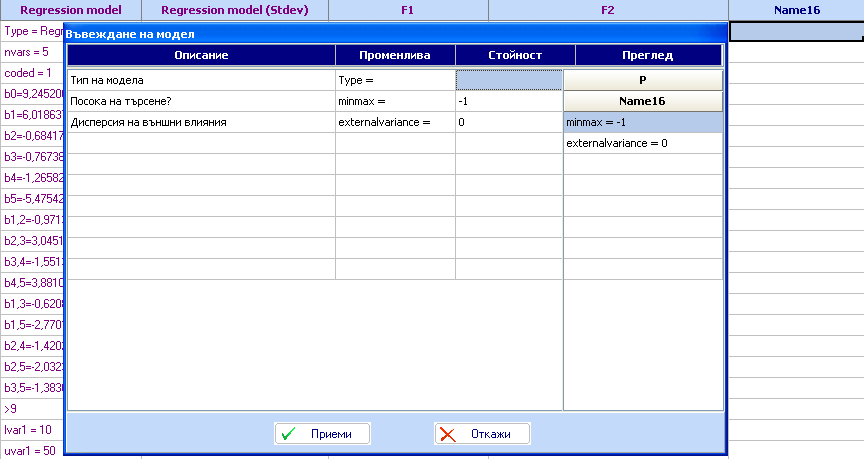Select the 'minmax = -1' preview row
This screenshot has width=864, height=459.
click(643, 122)
